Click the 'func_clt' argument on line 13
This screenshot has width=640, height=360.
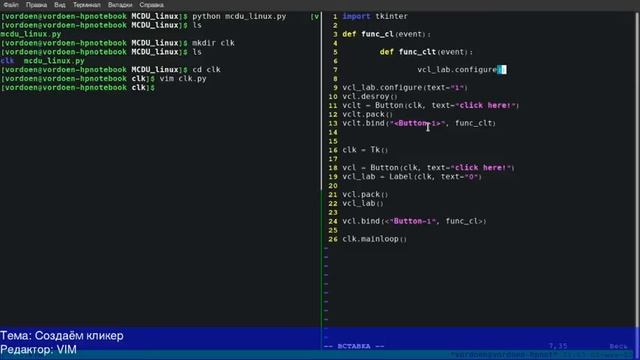tap(473, 123)
